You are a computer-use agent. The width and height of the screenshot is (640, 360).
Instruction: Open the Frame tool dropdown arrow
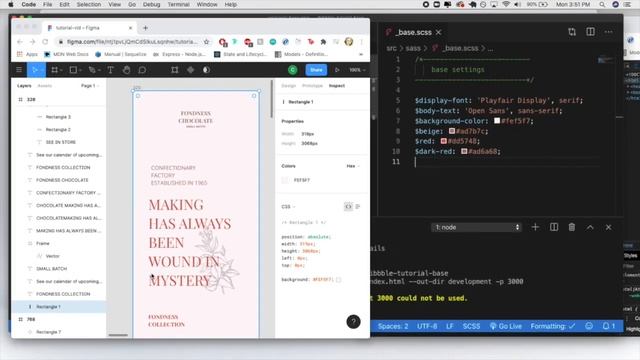pyautogui.click(x=61, y=70)
